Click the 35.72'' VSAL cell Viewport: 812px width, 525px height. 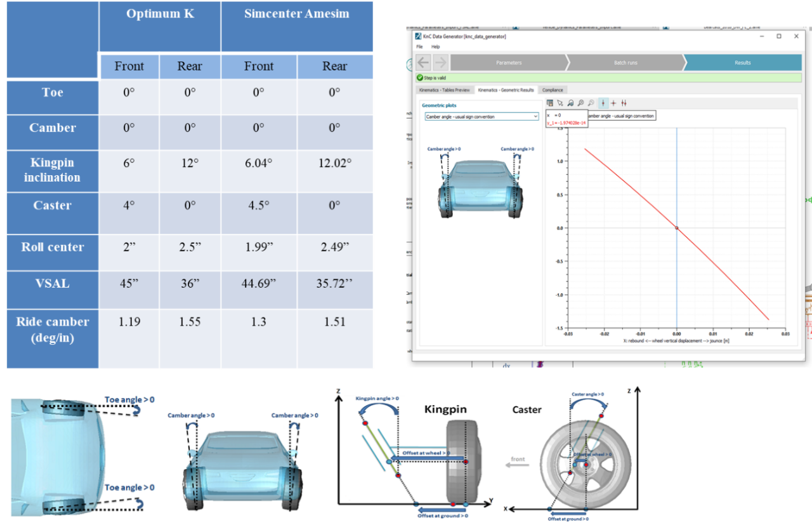pos(335,289)
